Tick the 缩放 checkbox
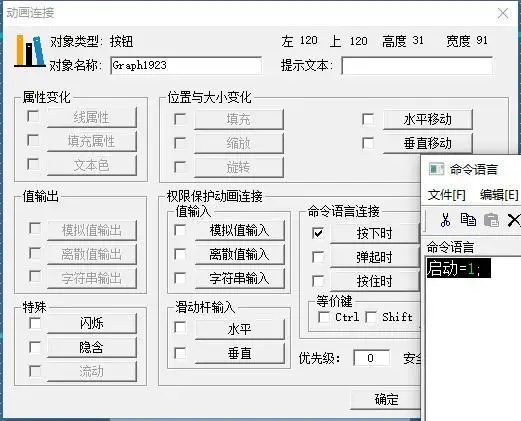 pos(180,143)
